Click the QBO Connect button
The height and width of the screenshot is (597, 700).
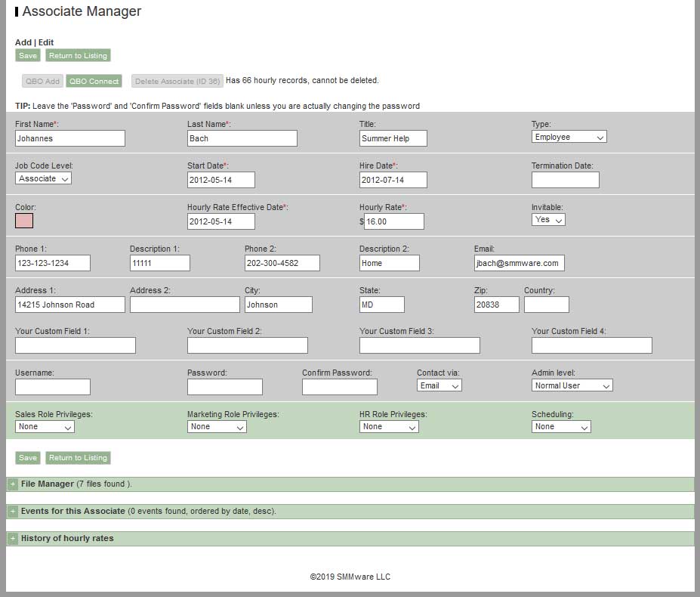[94, 81]
